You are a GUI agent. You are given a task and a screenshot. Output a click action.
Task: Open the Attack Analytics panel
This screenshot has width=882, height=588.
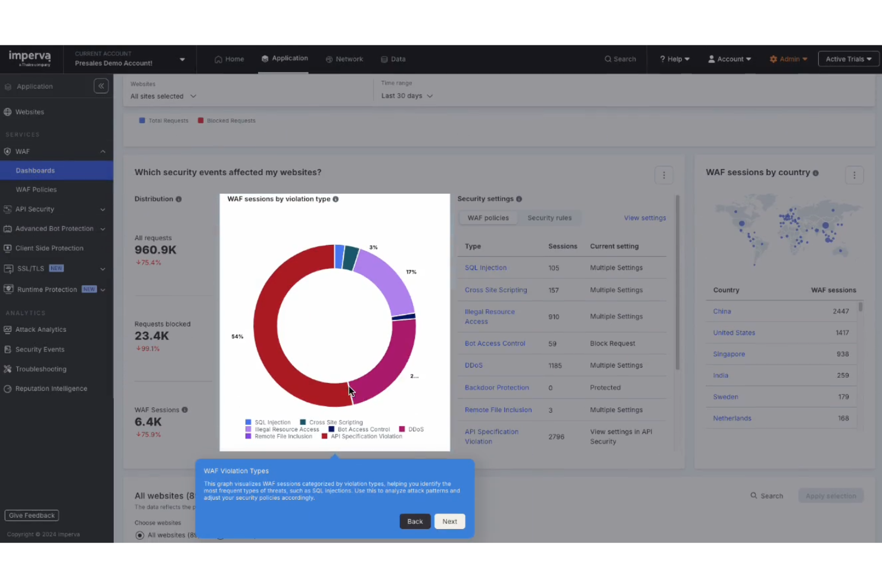click(x=42, y=329)
